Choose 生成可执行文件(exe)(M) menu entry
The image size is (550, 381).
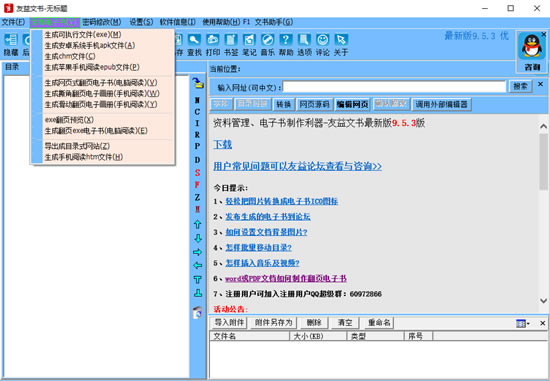pyautogui.click(x=83, y=34)
